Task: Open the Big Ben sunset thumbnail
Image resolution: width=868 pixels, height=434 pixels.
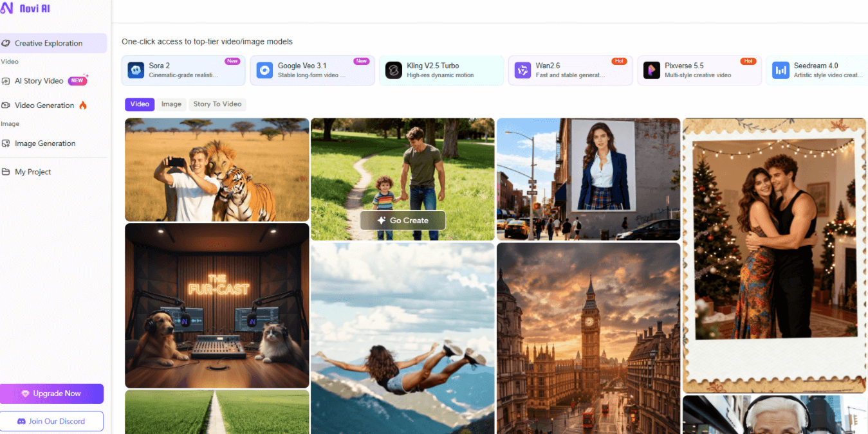Action: point(588,338)
